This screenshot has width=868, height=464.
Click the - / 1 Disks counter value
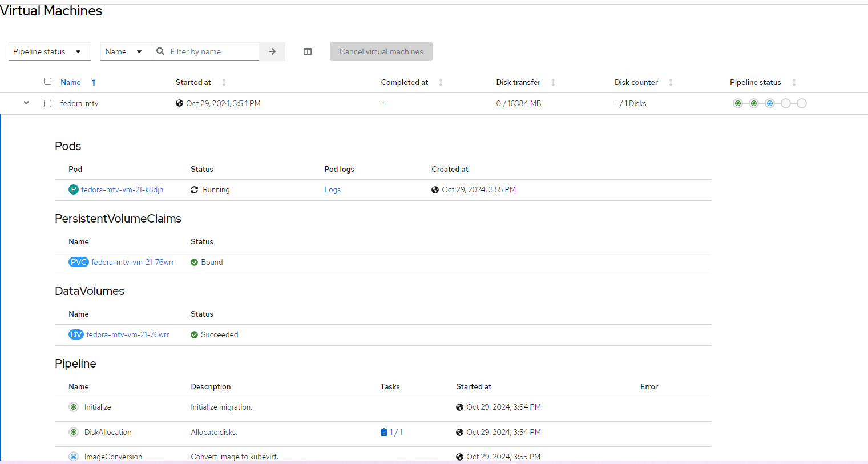coord(631,103)
